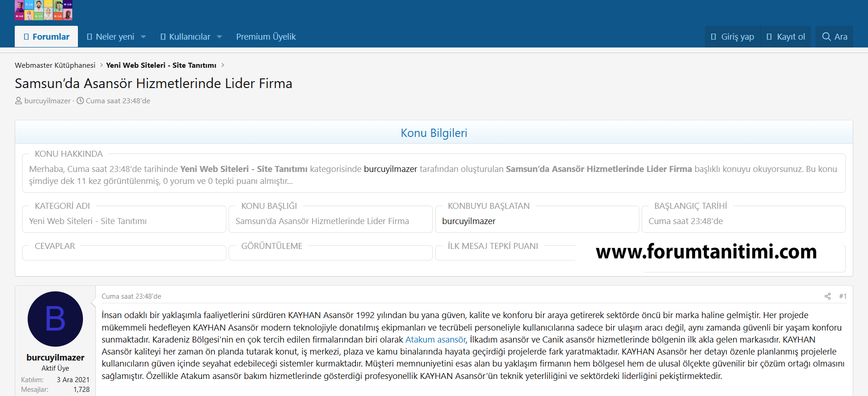
Task: Click the search magnifier icon
Action: coord(826,37)
